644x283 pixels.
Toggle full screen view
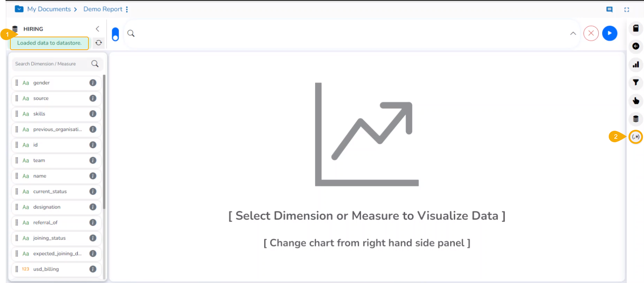tap(626, 10)
